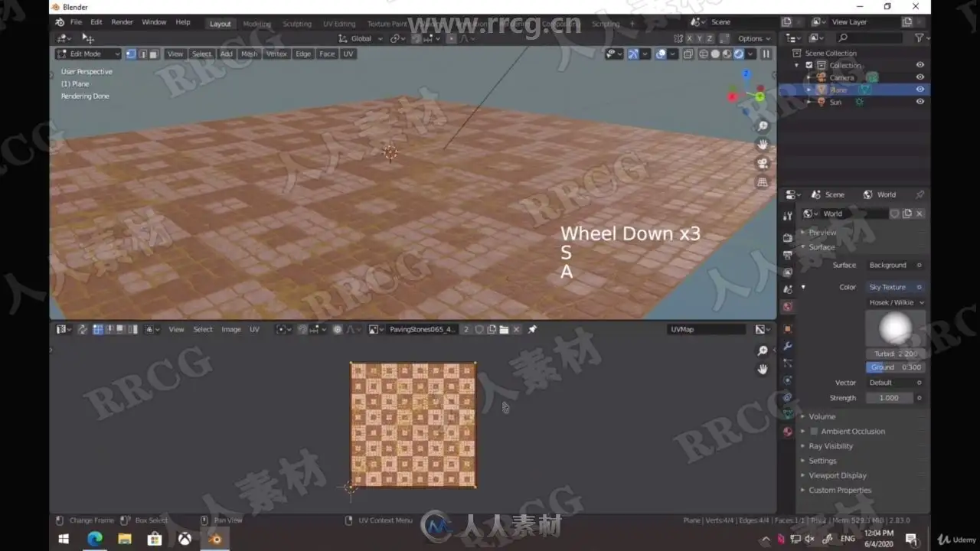Expand the Ray Visibility panel
The image size is (980, 551).
pyautogui.click(x=830, y=446)
